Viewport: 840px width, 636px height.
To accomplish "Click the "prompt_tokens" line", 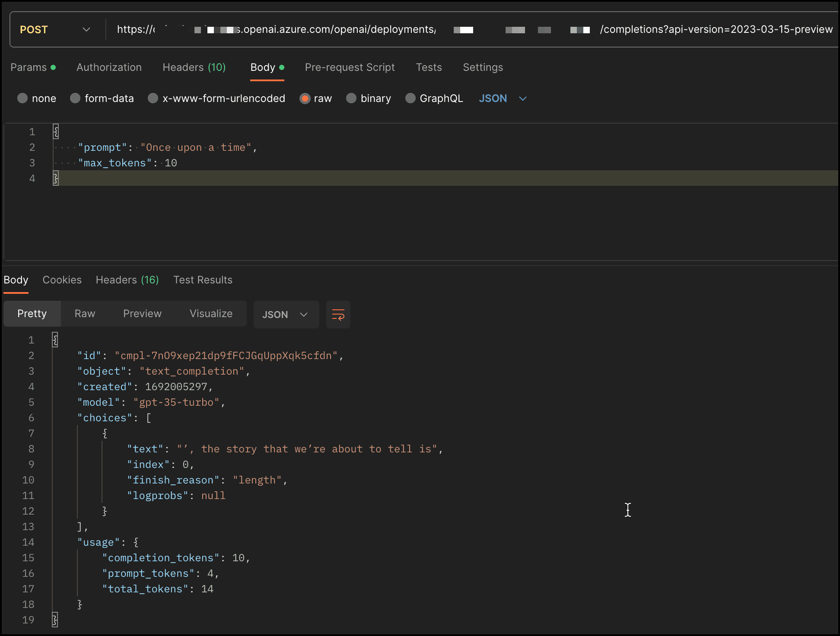I will pyautogui.click(x=160, y=573).
